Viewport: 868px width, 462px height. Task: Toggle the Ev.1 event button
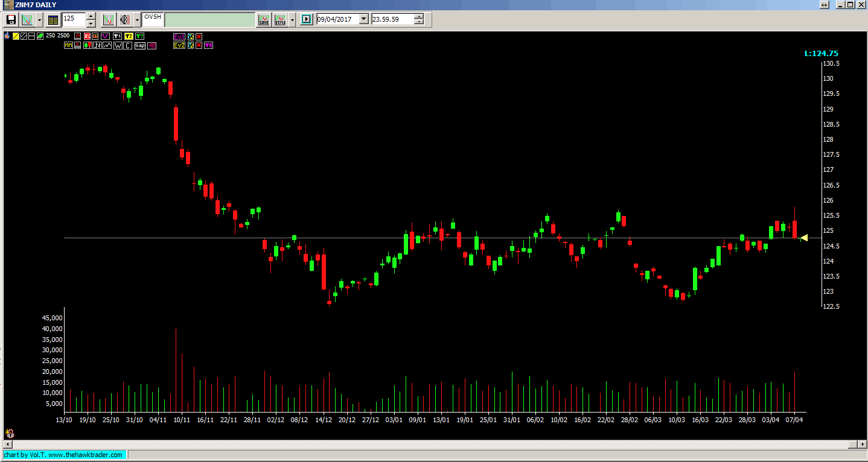(179, 36)
